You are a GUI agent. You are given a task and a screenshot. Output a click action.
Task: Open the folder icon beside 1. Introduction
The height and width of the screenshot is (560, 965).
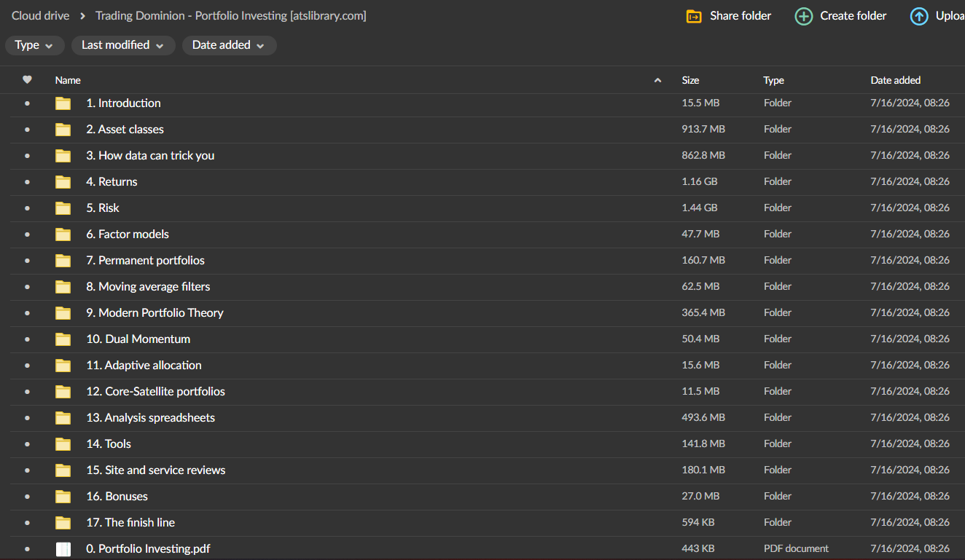[x=63, y=103]
